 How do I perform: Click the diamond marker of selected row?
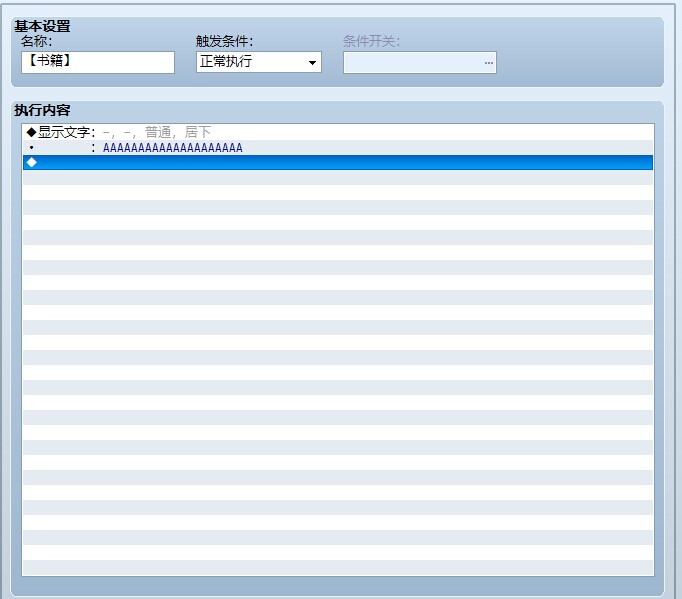coord(31,162)
